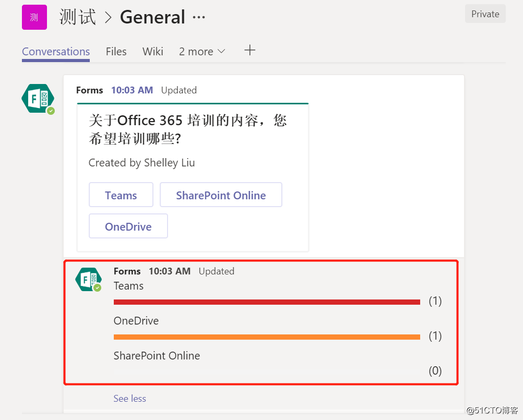Click the Created by Shelley Liu text
The image size is (523, 420).
[142, 163]
